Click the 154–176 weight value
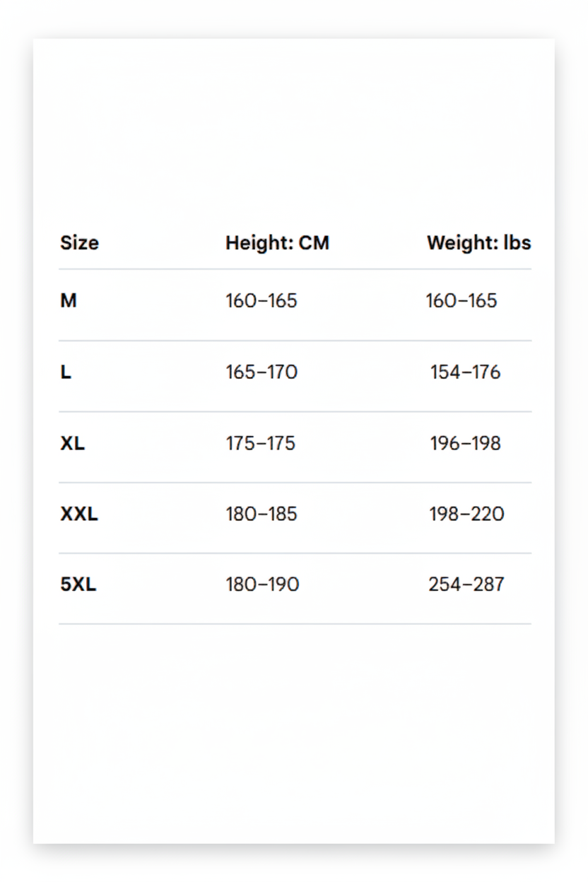588x882 pixels. 465,372
